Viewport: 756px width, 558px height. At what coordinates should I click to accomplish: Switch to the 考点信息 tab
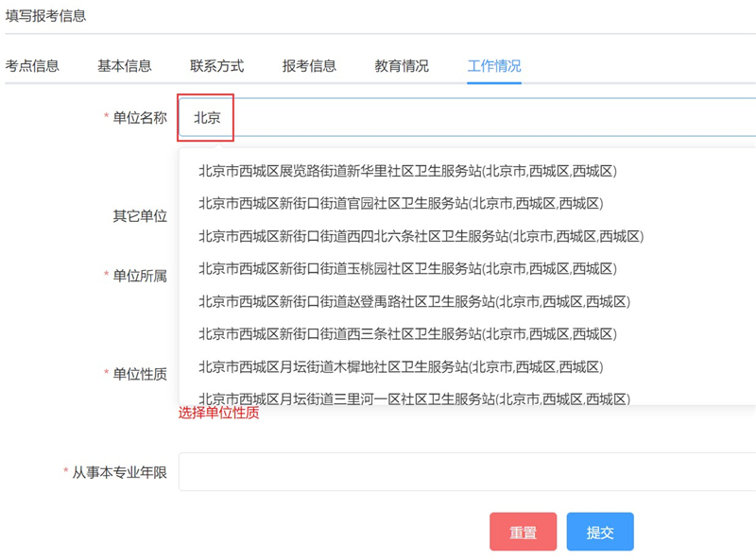pyautogui.click(x=32, y=66)
